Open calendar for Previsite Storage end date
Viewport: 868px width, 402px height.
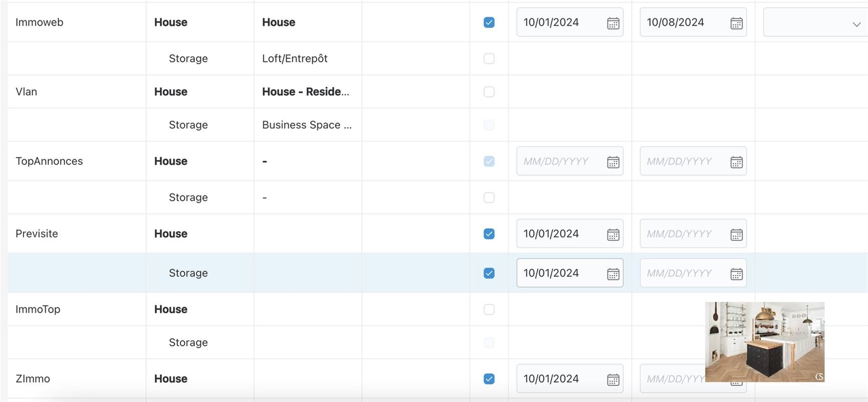tap(736, 274)
